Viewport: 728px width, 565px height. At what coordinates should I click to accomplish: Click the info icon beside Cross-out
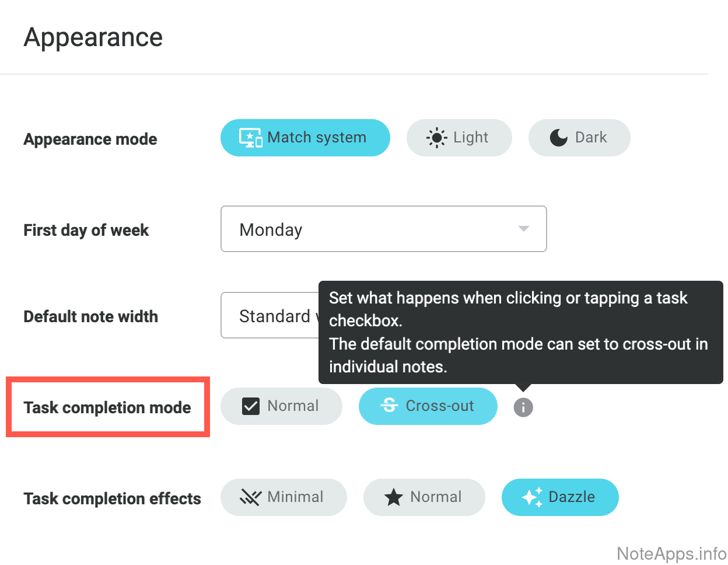tap(523, 407)
